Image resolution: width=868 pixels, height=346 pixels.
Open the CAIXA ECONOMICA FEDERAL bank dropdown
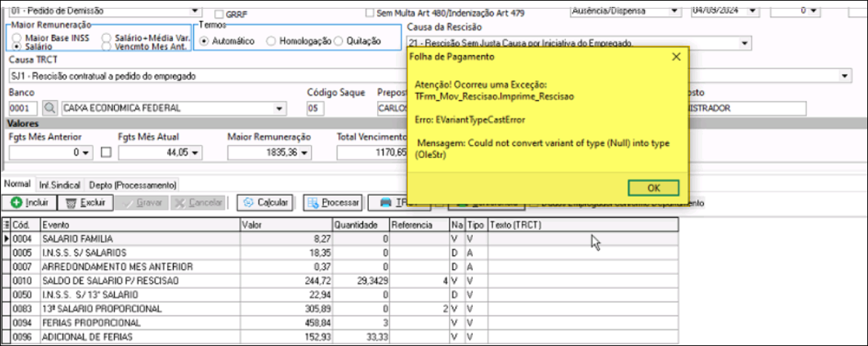(x=279, y=108)
